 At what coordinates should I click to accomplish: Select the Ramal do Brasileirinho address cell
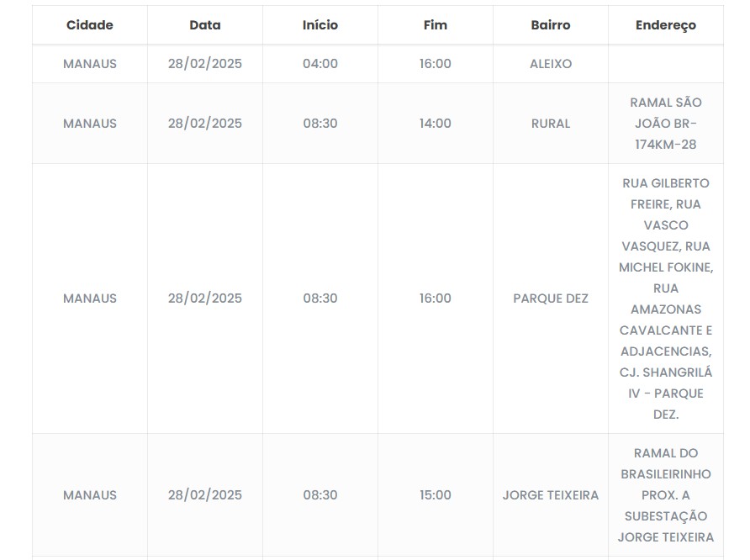pyautogui.click(x=666, y=495)
